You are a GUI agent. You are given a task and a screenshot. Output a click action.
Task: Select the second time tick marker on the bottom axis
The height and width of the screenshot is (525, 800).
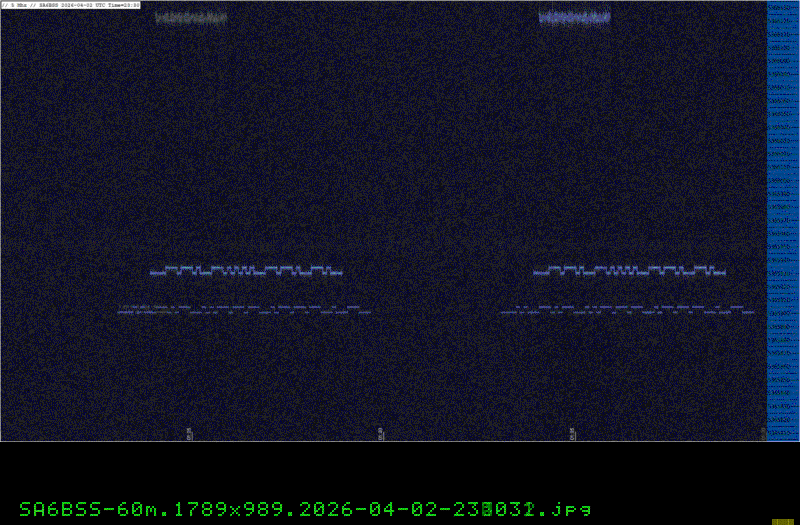point(380,433)
